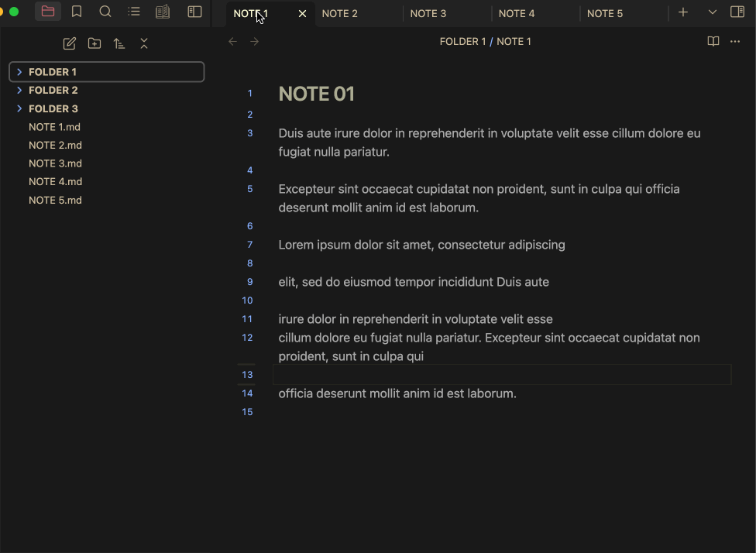Image resolution: width=756 pixels, height=553 pixels.
Task: Click the open book notes icon in ribbon
Action: [x=163, y=12]
